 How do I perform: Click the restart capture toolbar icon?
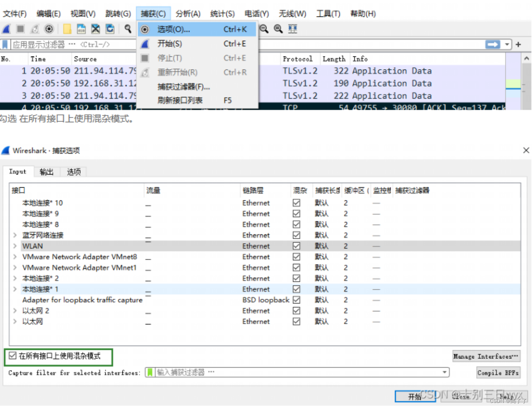coord(35,29)
